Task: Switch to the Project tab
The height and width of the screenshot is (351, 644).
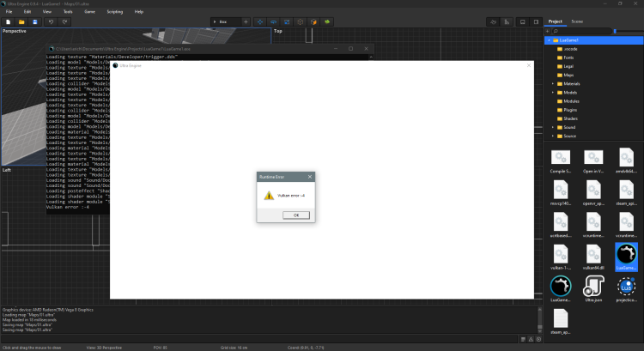Action: [x=556, y=21]
